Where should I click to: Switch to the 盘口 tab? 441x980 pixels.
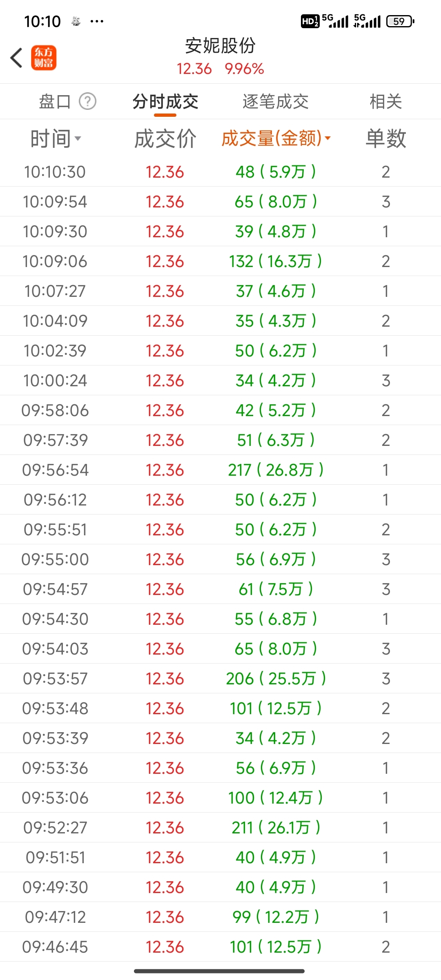pos(55,102)
